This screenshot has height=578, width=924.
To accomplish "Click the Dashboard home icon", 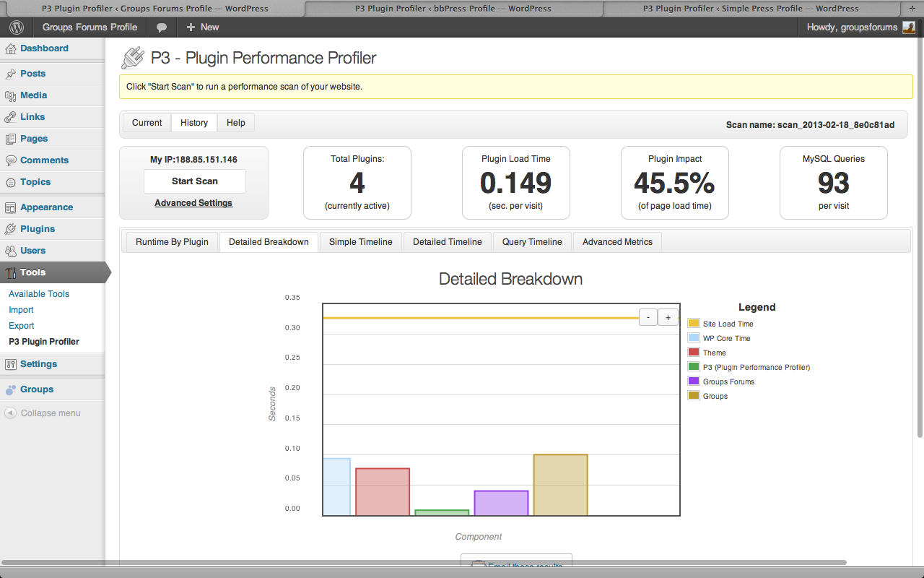I will [x=11, y=49].
